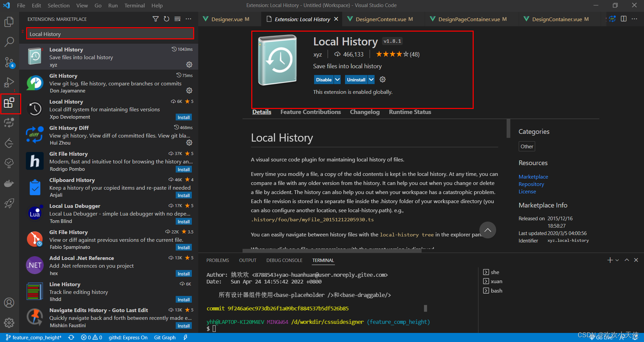Open the Marketplace resource link
The image size is (644, 342).
pyautogui.click(x=533, y=177)
